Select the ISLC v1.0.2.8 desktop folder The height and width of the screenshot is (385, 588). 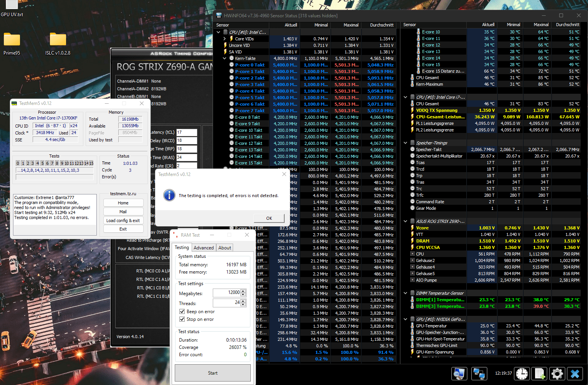point(58,44)
